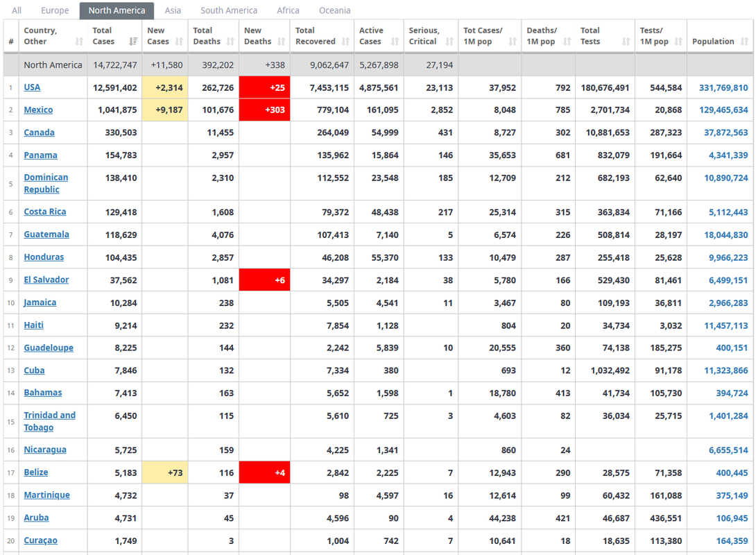Click sort arrows in Population header
756x555 pixels.
click(x=744, y=42)
